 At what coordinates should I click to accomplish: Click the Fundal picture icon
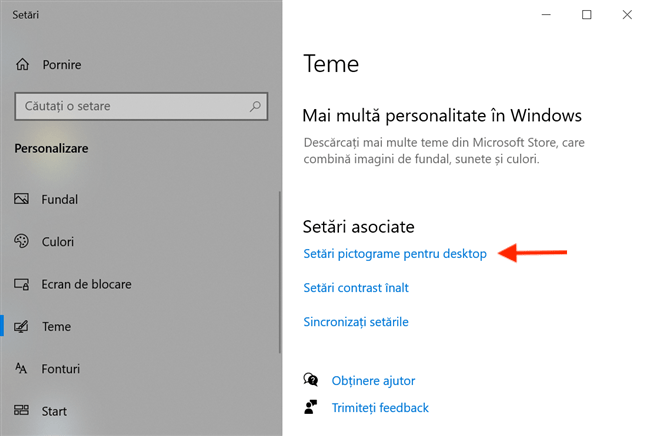click(21, 199)
